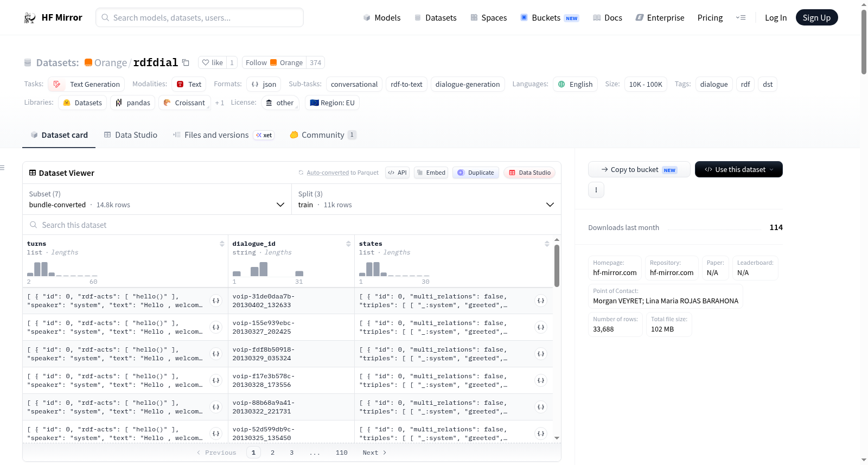Click the Embed viewer button

pyautogui.click(x=431, y=173)
